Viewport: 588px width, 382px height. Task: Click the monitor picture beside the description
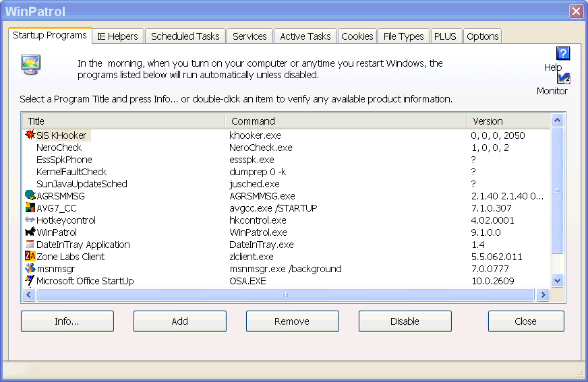point(31,65)
